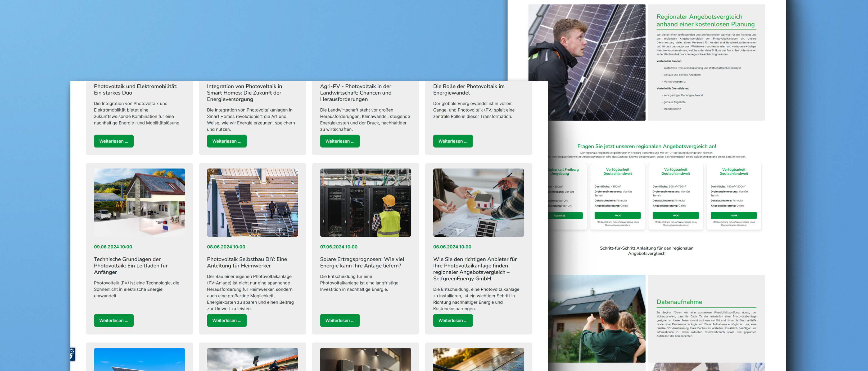The image size is (868, 371).
Task: Select the 1050€ pricing button
Action: point(733,215)
